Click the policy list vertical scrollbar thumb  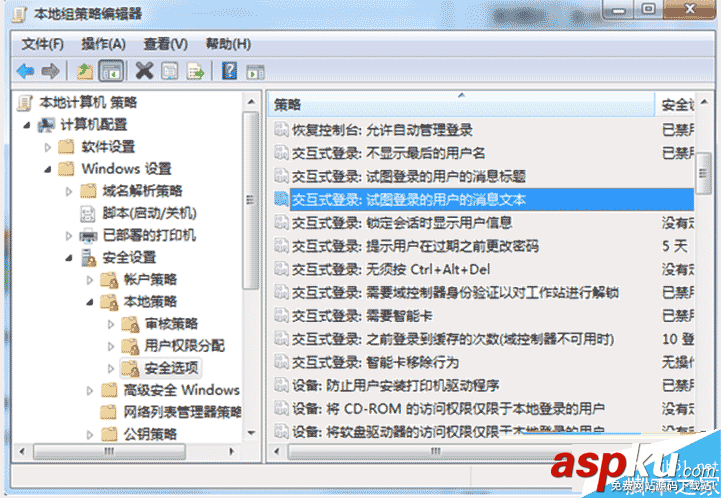704,173
